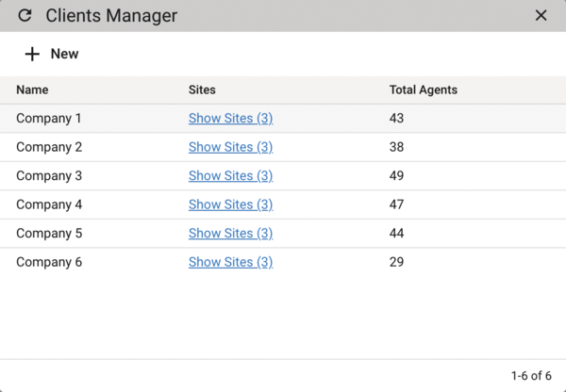Select the Company 3 row name
566x392 pixels.
[x=49, y=176]
